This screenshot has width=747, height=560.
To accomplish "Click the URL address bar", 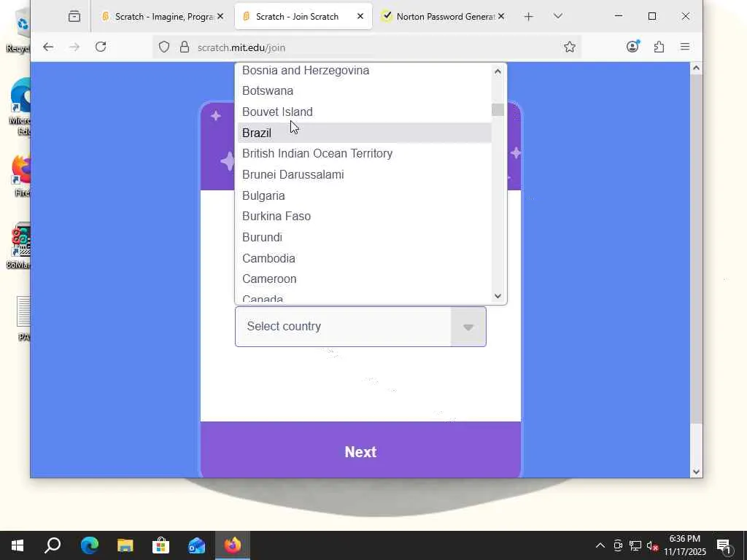I will coord(367,47).
